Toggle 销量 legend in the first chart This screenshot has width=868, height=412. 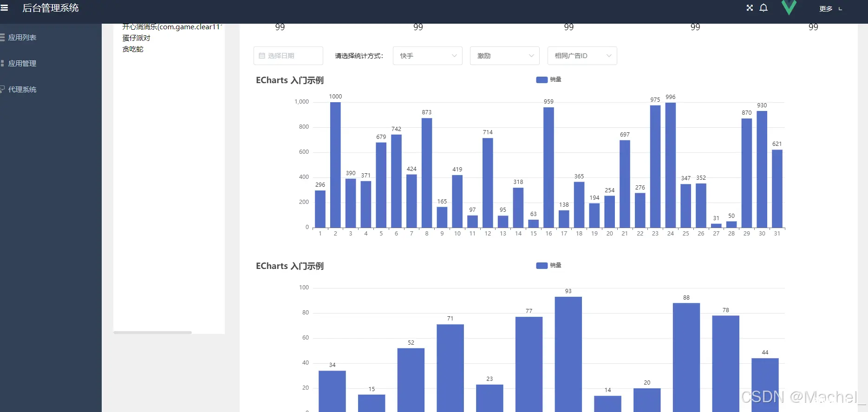(549, 80)
